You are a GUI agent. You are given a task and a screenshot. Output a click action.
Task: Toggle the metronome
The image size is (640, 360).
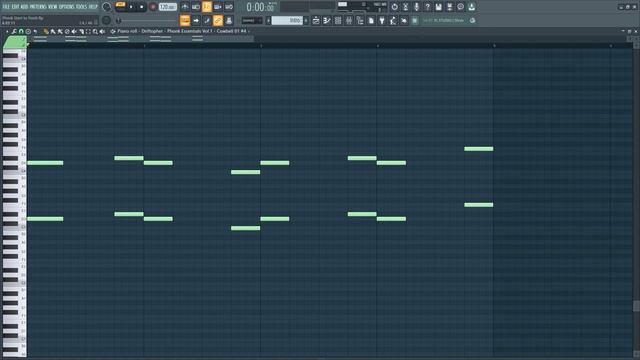point(185,7)
